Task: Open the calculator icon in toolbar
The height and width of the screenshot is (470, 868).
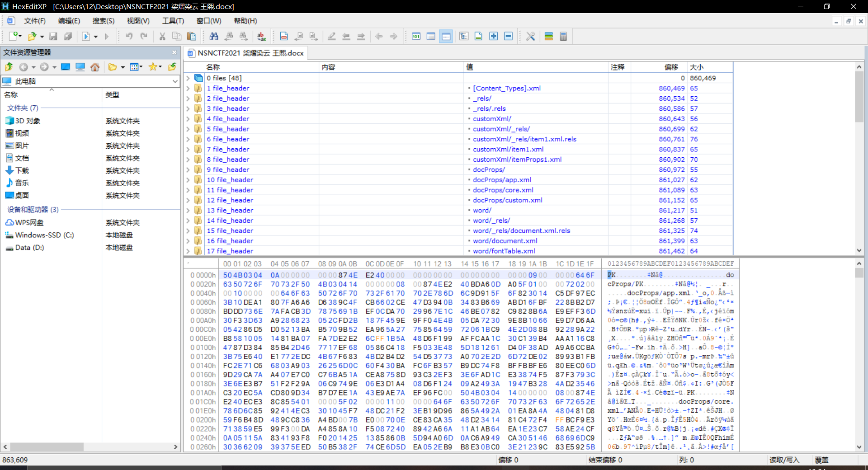Action: coord(563,36)
